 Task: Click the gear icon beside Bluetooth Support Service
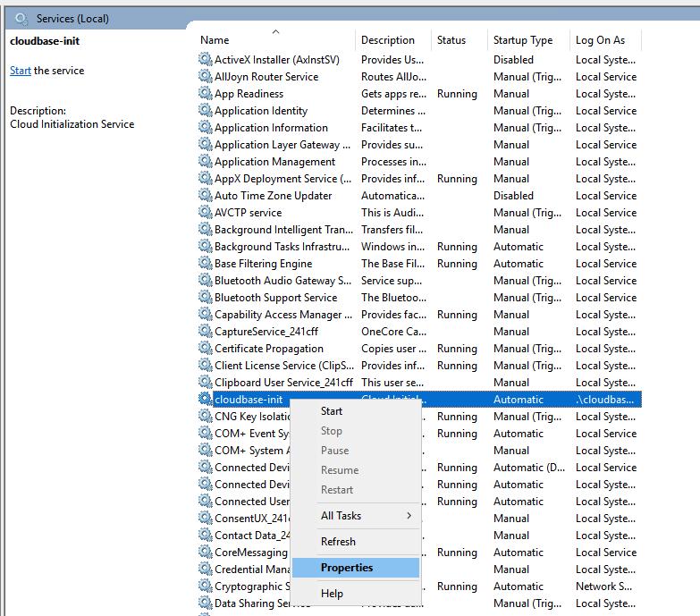206,298
